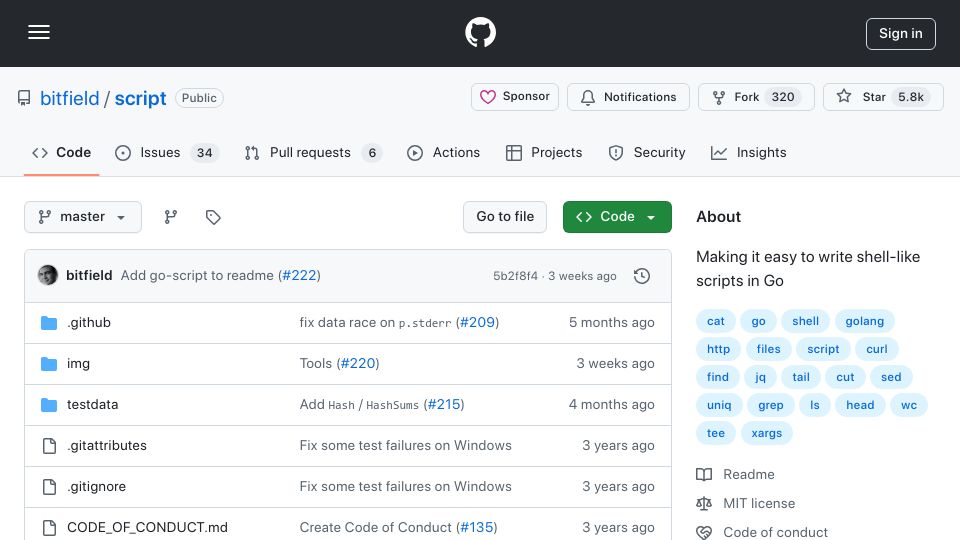Select the grep topic tag

point(771,405)
